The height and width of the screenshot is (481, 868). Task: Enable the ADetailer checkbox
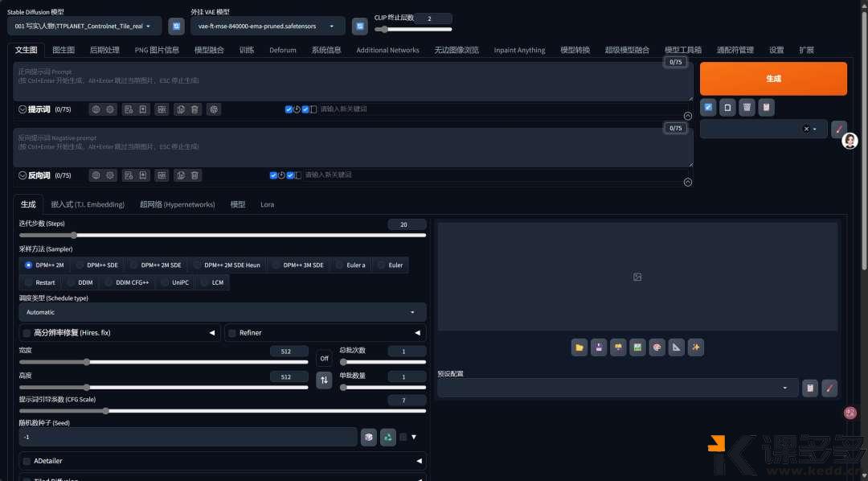pos(27,461)
